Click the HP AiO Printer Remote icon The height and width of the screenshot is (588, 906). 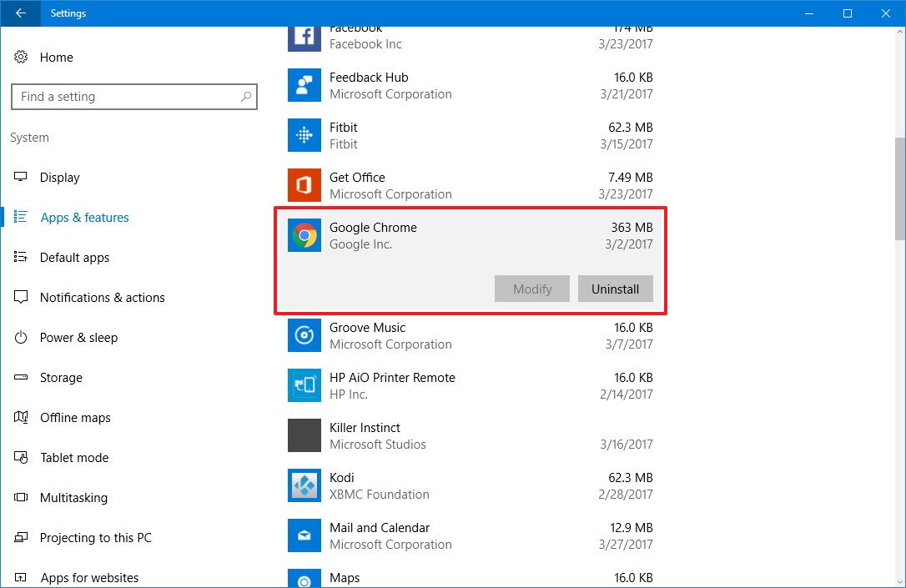tap(304, 385)
